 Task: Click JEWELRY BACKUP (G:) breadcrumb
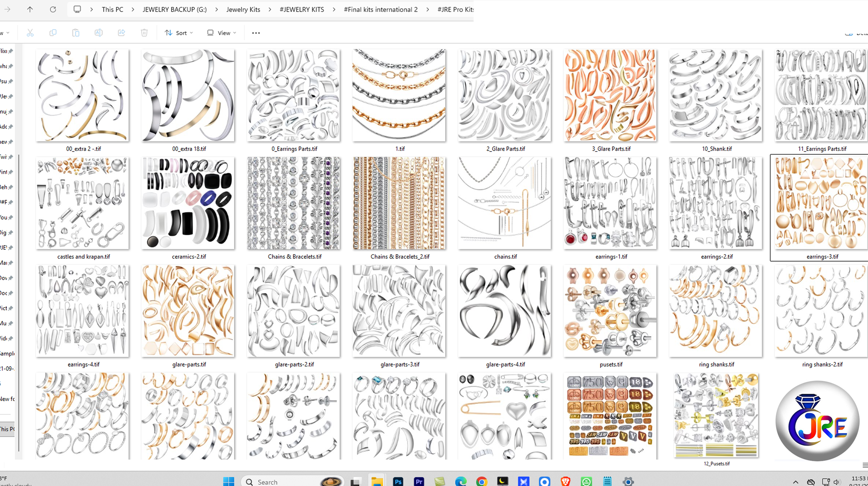coord(174,9)
